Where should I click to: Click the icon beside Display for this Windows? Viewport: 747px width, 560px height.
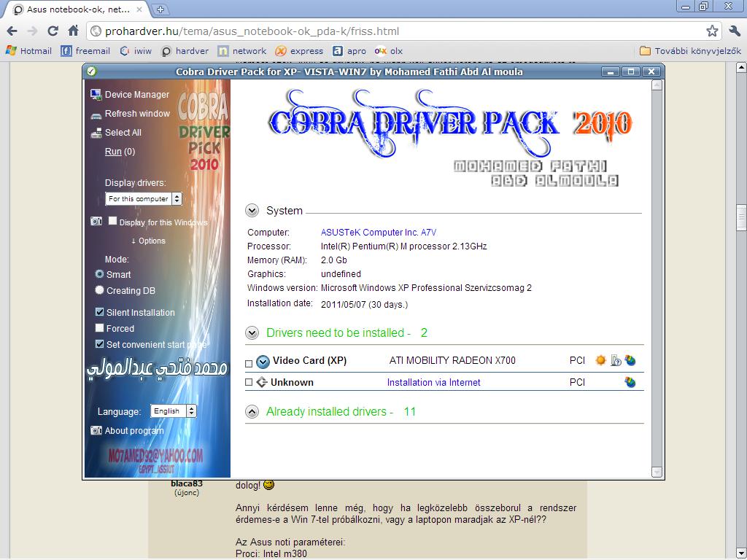click(x=96, y=222)
